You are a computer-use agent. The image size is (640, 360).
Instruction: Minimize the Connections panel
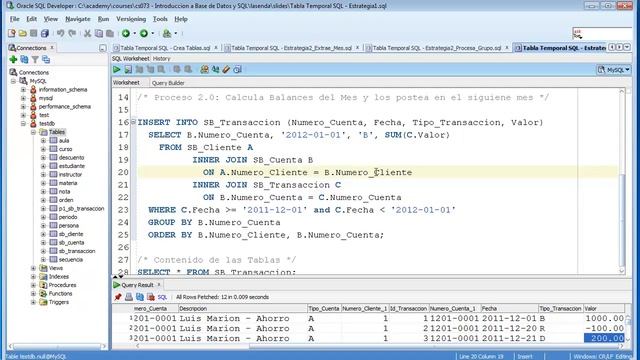102,48
